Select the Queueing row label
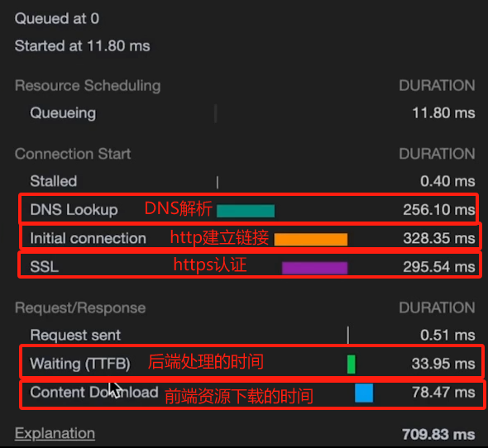 [63, 113]
